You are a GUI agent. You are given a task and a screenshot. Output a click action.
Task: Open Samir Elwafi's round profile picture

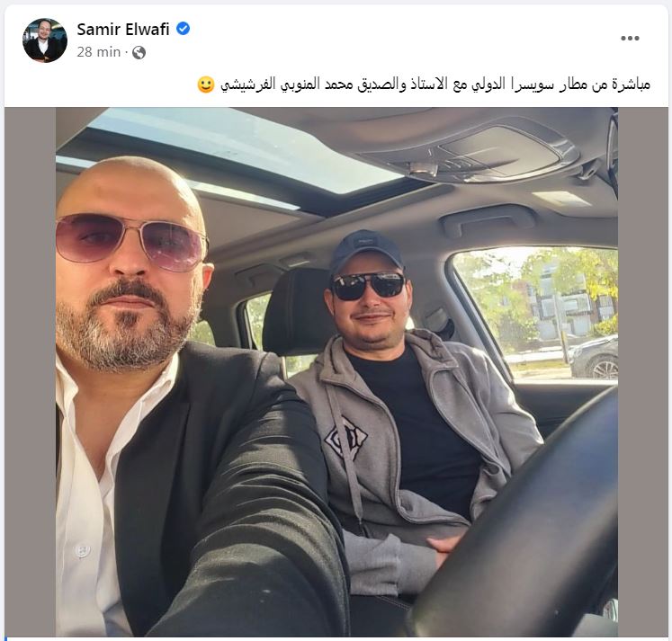point(45,40)
